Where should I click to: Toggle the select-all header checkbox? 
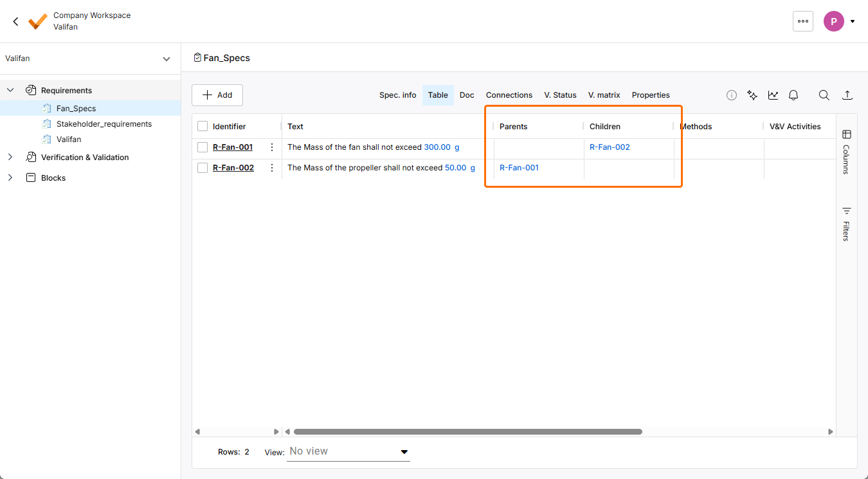pos(203,127)
